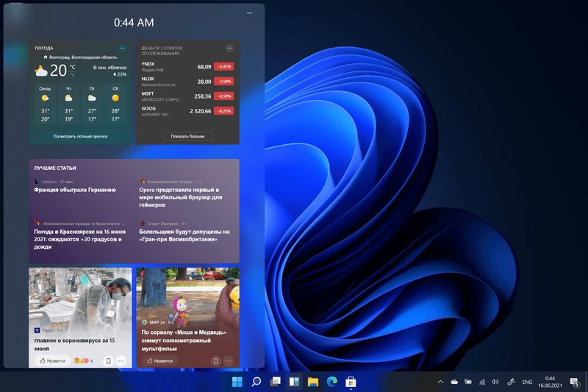Click Показать больше button
Image resolution: width=588 pixels, height=392 pixels.
click(x=187, y=136)
